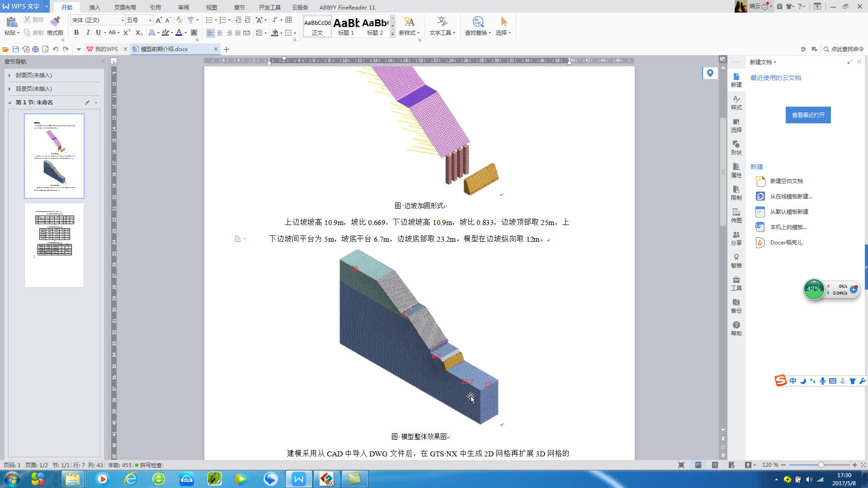This screenshot has width=868, height=488.
Task: Click the clear formatting eraser icon
Action: click(179, 20)
